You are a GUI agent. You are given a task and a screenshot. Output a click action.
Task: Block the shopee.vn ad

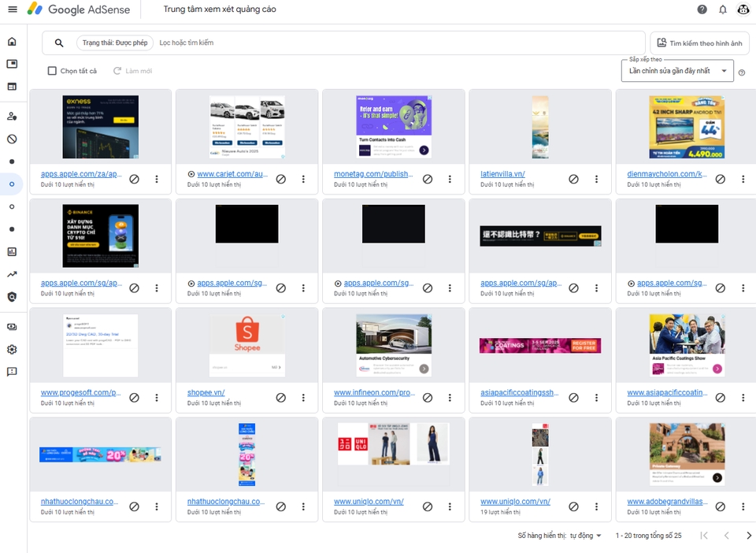click(x=281, y=397)
